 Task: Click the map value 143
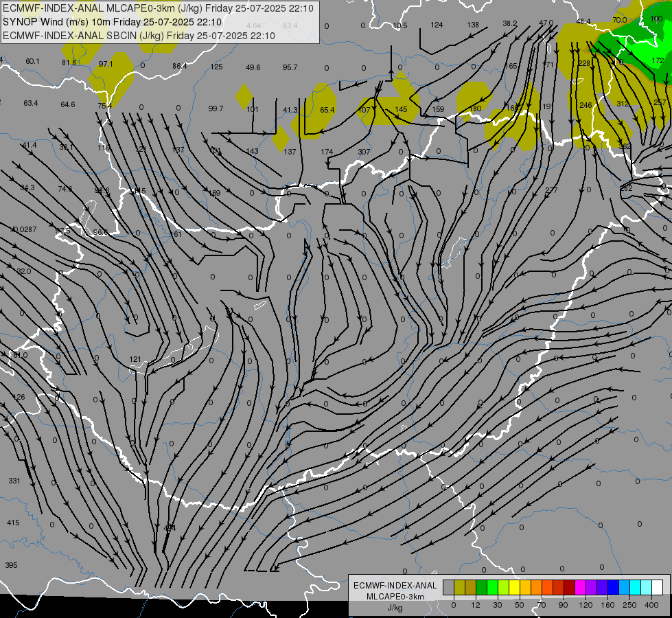coord(253,151)
